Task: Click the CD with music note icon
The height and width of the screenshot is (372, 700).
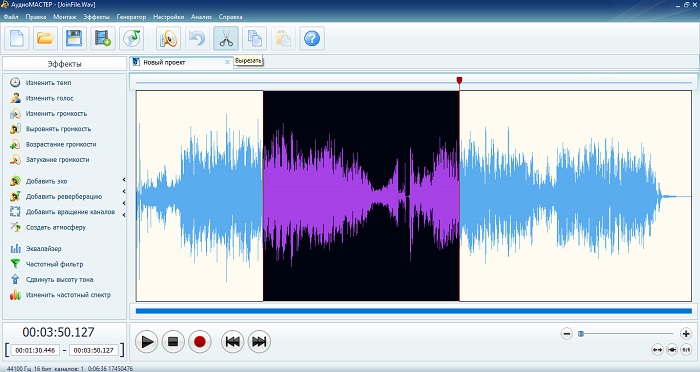Action: (132, 38)
